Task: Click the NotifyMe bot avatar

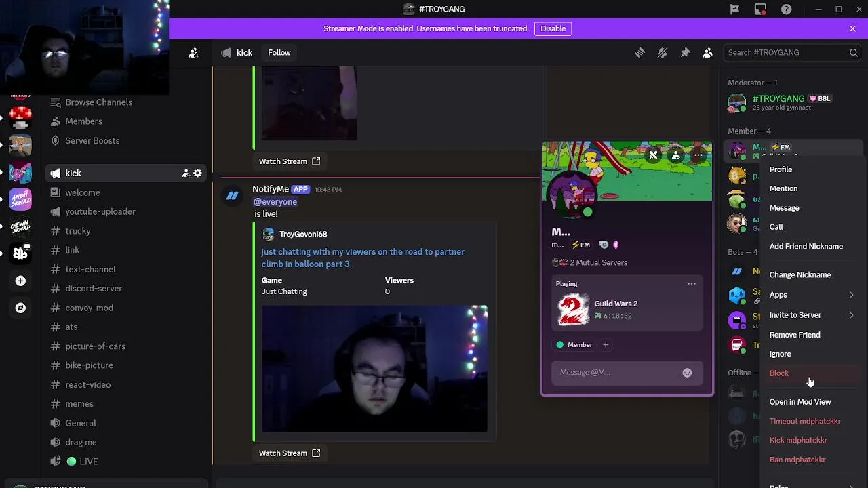Action: 233,196
